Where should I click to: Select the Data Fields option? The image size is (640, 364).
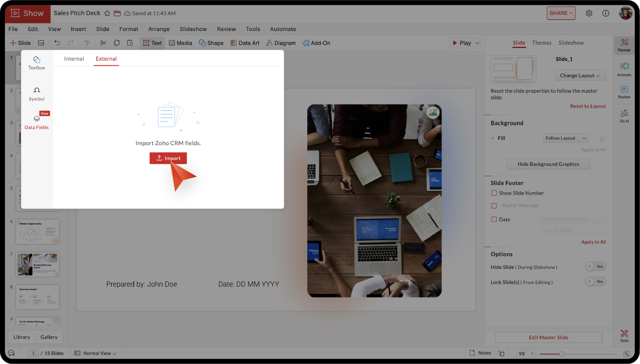37,122
